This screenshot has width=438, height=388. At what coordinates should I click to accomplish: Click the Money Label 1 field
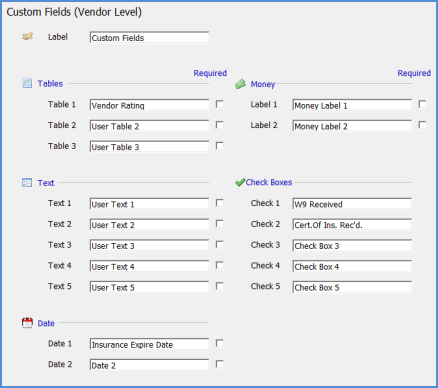click(x=352, y=105)
